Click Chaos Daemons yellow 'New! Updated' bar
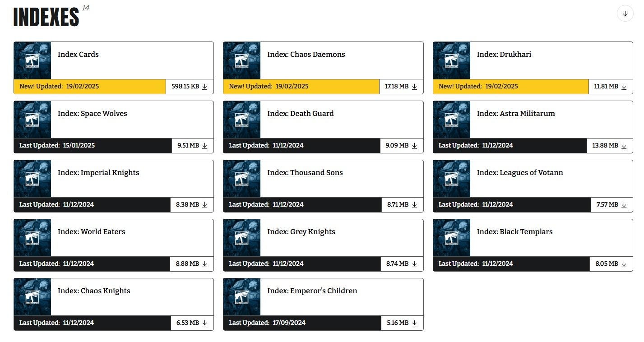 [x=301, y=87]
